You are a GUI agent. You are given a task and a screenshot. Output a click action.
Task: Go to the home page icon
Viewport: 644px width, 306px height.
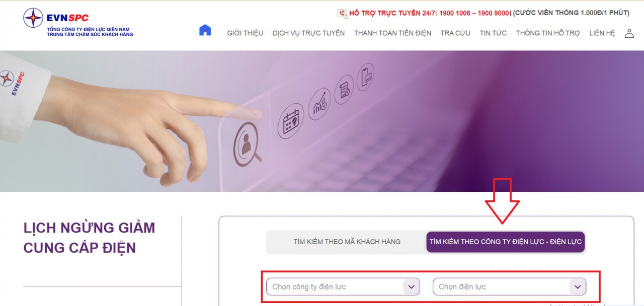(205, 30)
